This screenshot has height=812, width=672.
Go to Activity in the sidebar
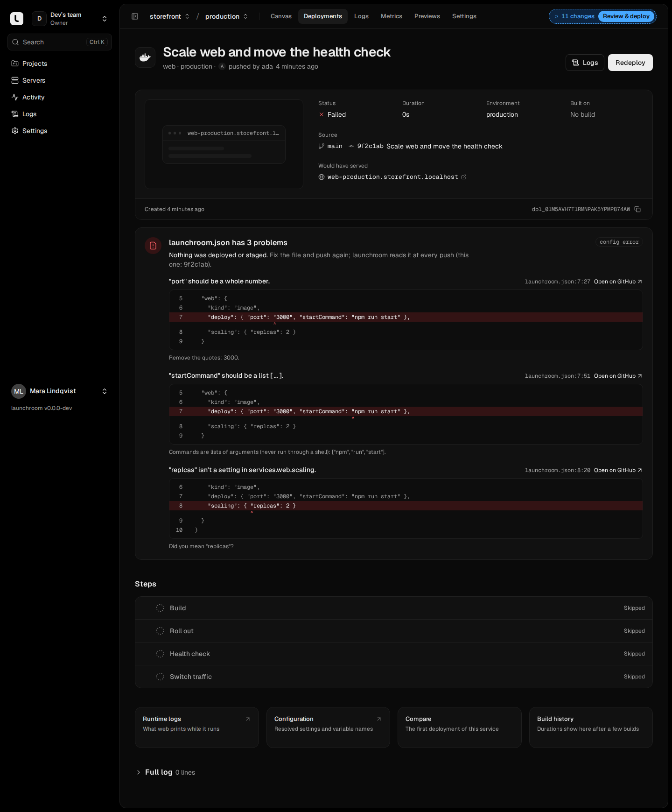point(60,97)
